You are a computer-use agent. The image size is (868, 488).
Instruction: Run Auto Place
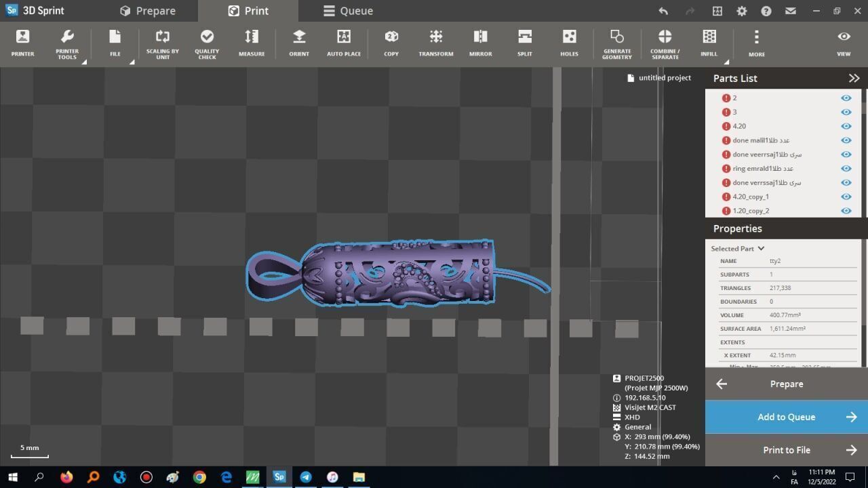pyautogui.click(x=344, y=43)
